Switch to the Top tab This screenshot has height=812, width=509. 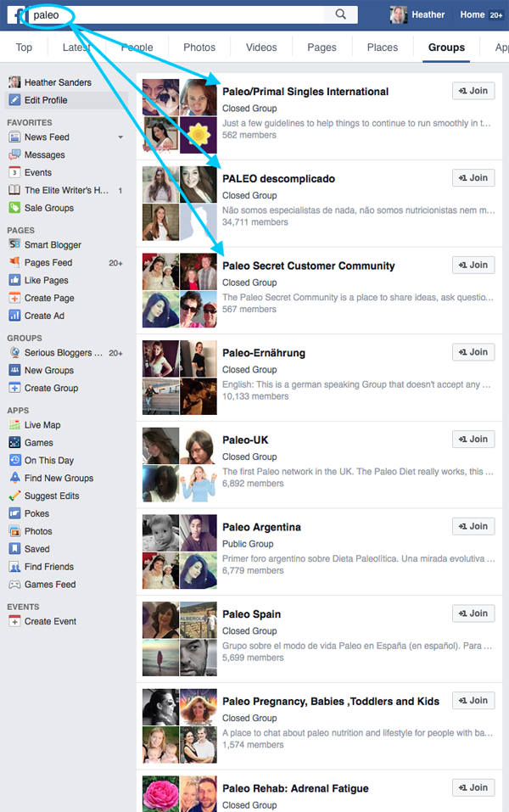(24, 48)
